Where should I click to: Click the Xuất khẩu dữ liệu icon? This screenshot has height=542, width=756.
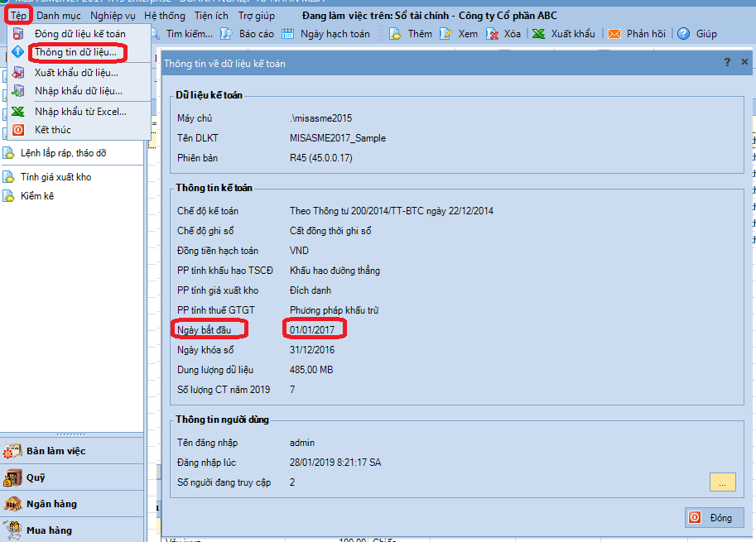18,73
